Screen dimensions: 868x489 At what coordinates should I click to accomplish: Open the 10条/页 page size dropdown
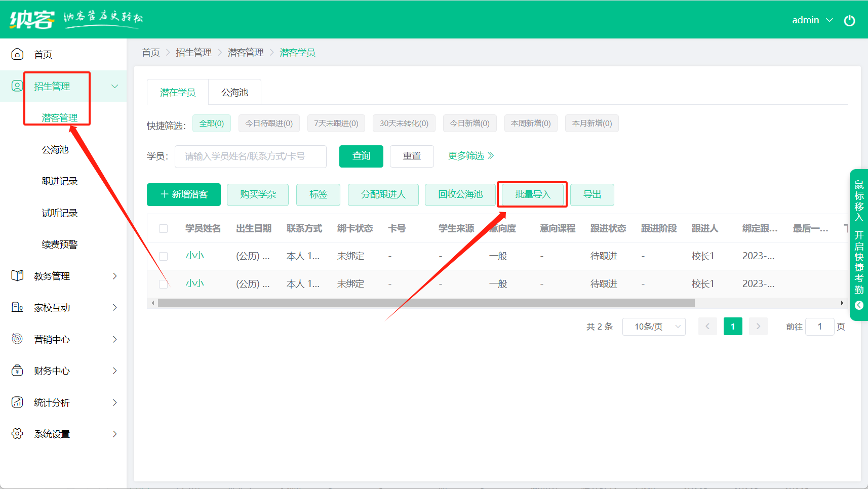coord(653,327)
